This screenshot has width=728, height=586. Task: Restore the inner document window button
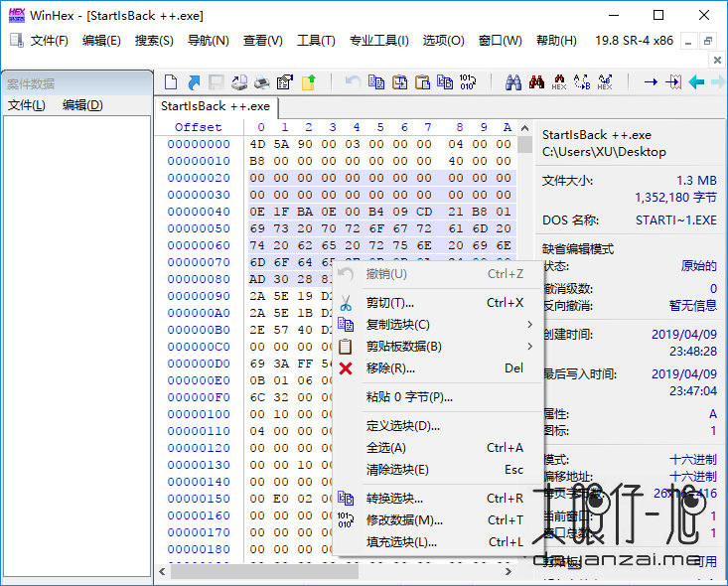pos(708,41)
